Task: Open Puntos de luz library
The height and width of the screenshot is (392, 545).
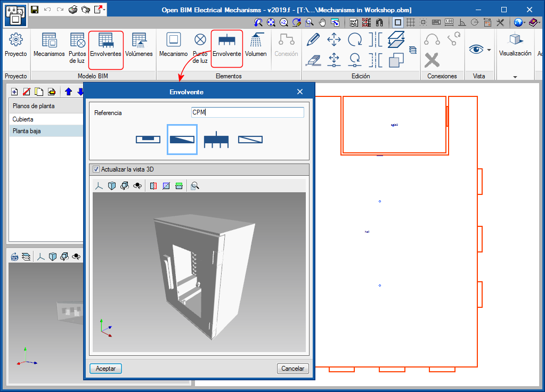Action: click(77, 48)
